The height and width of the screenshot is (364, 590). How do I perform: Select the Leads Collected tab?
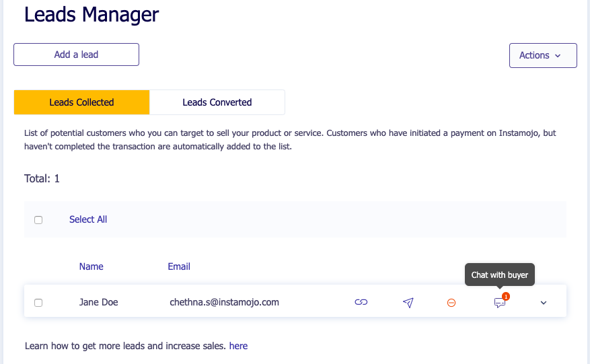pyautogui.click(x=81, y=102)
